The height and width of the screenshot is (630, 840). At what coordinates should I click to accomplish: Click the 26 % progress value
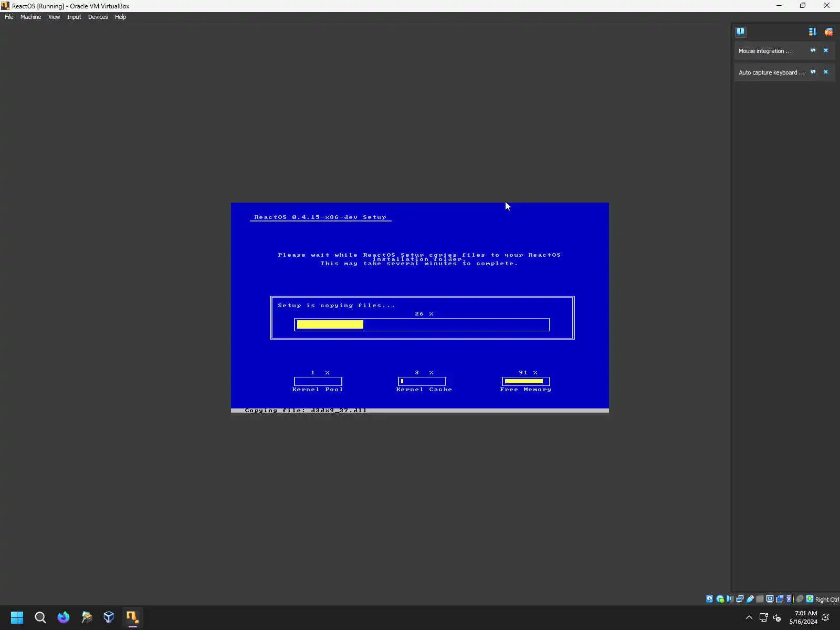[x=424, y=313]
